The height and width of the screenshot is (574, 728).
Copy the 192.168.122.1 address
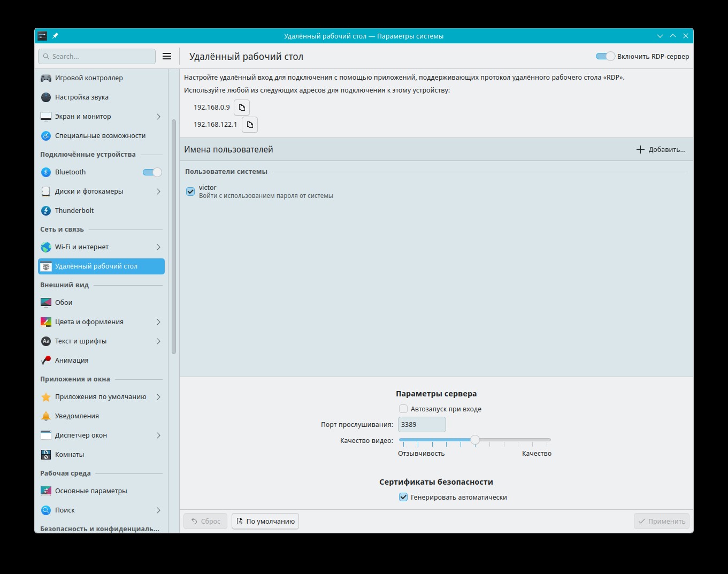(250, 125)
